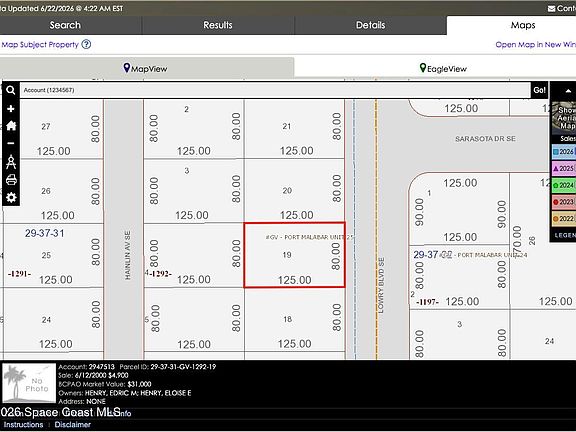Image resolution: width=576 pixels, height=432 pixels.
Task: Zoom out with the minus icon
Action: click(11, 143)
